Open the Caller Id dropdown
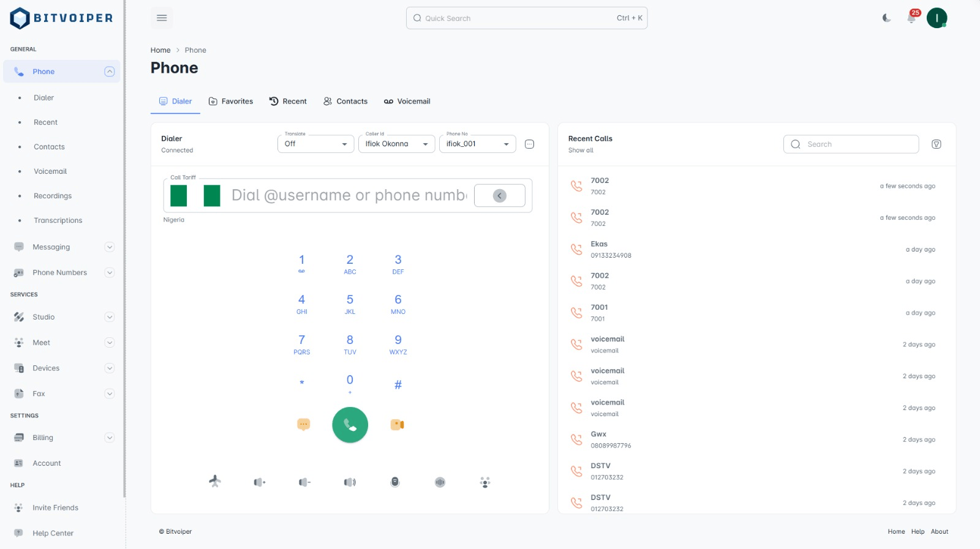980x549 pixels. 396,144
